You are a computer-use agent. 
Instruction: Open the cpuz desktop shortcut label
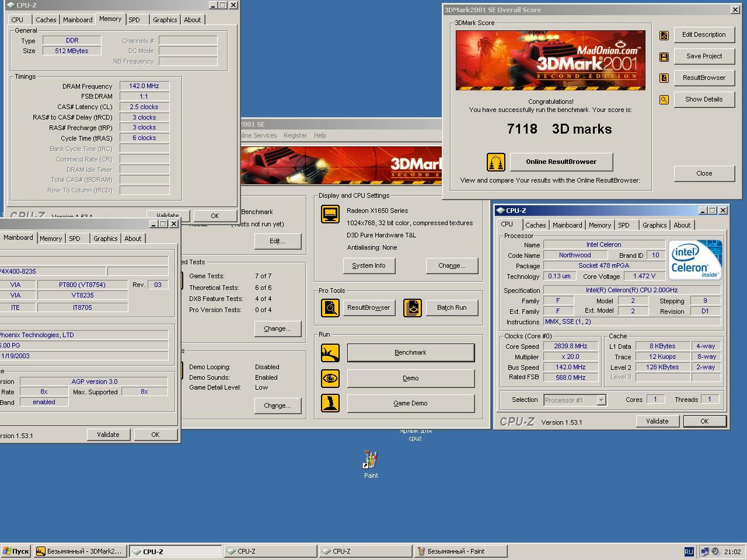tap(415, 435)
